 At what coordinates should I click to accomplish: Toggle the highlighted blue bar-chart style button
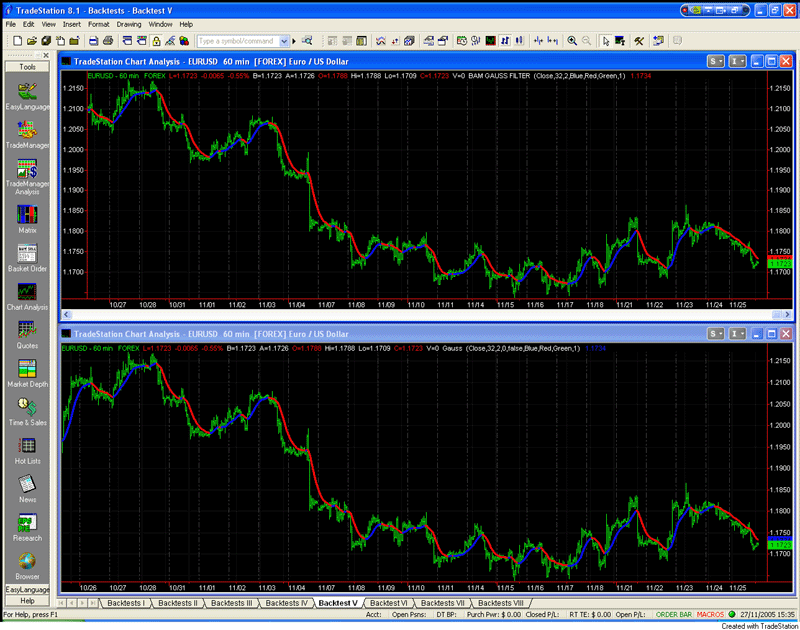pos(505,41)
